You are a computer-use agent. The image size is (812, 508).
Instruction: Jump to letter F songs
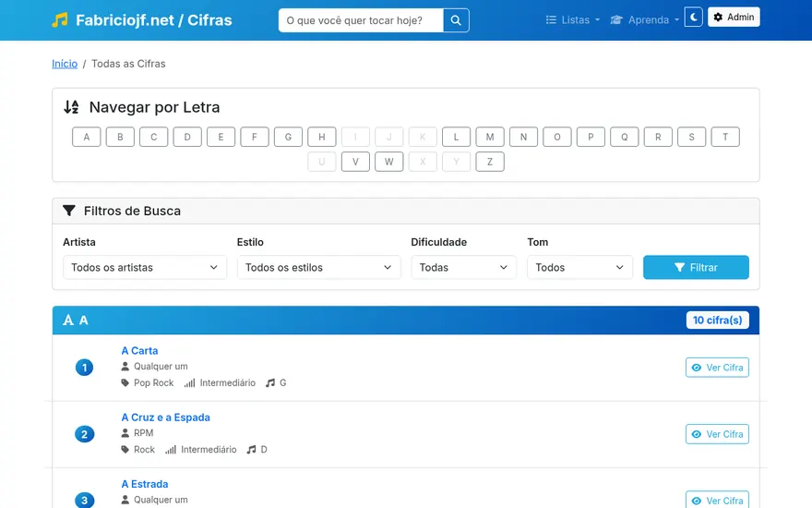255,137
